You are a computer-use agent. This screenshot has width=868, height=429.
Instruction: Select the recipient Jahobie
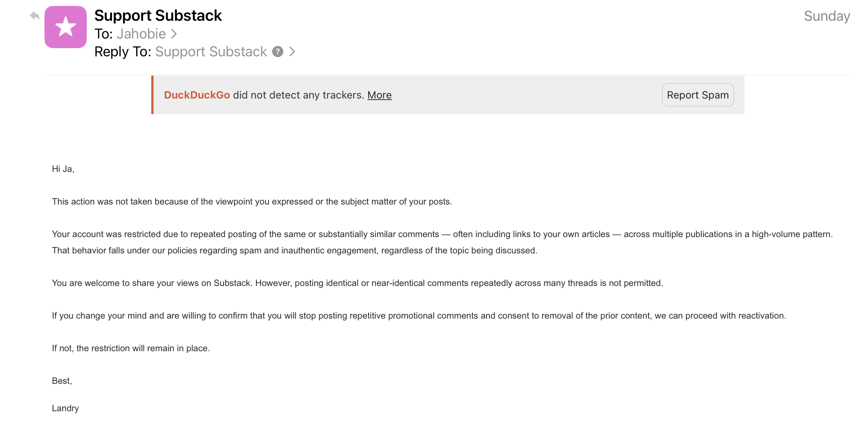(141, 34)
